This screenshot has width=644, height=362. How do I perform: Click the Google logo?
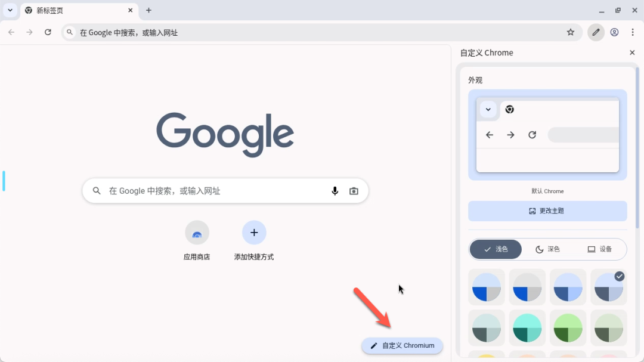pos(225,134)
